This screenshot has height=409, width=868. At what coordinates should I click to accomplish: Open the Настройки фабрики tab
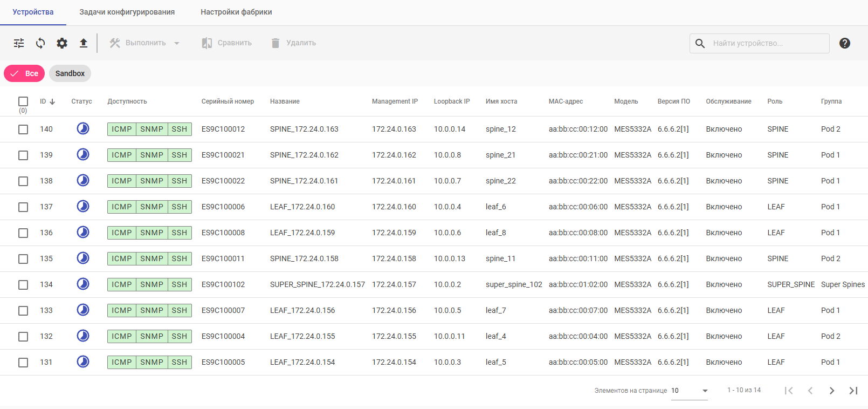coord(236,12)
